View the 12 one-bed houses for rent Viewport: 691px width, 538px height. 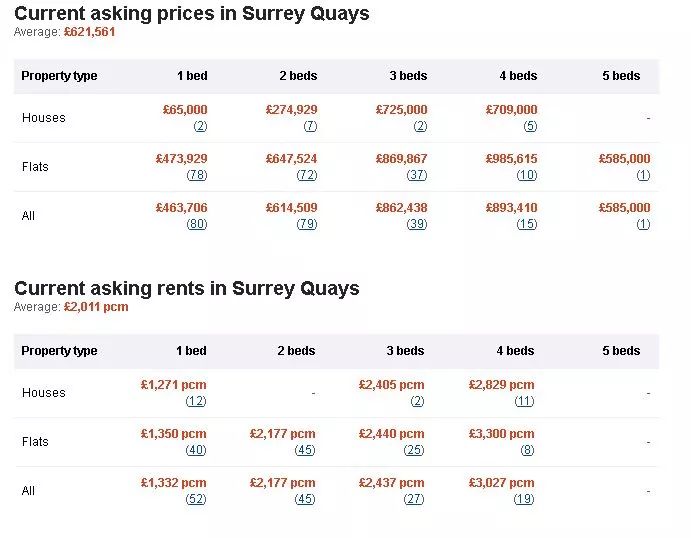[196, 401]
